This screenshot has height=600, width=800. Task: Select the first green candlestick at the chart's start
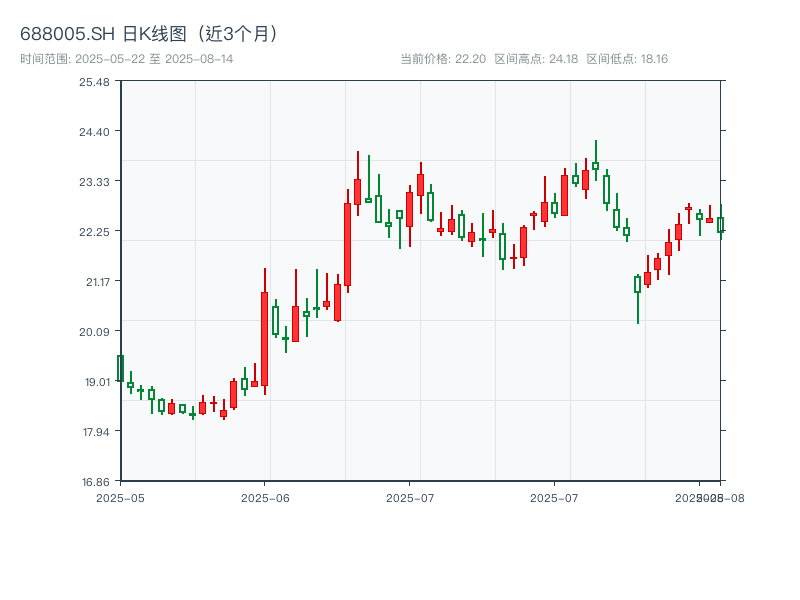coord(120,368)
